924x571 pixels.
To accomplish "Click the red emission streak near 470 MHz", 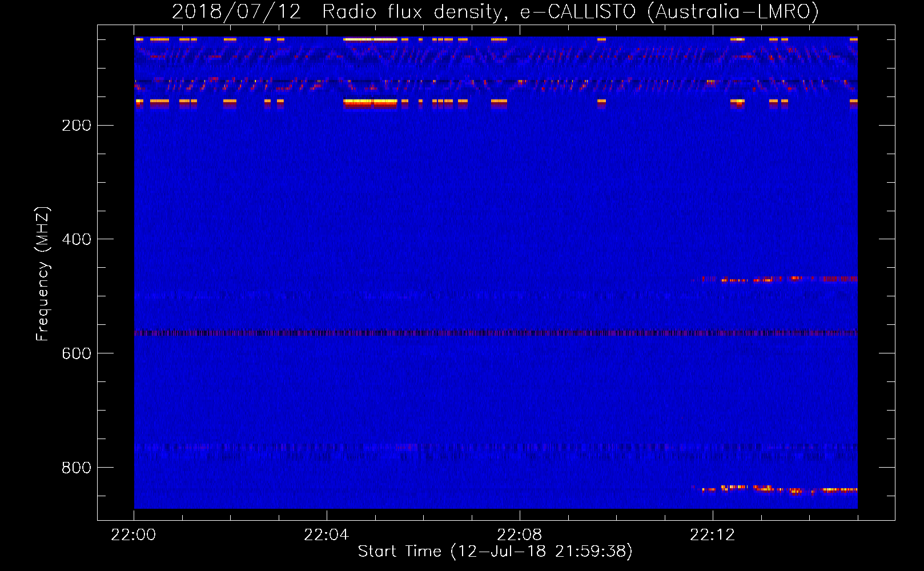I will pyautogui.click(x=775, y=279).
